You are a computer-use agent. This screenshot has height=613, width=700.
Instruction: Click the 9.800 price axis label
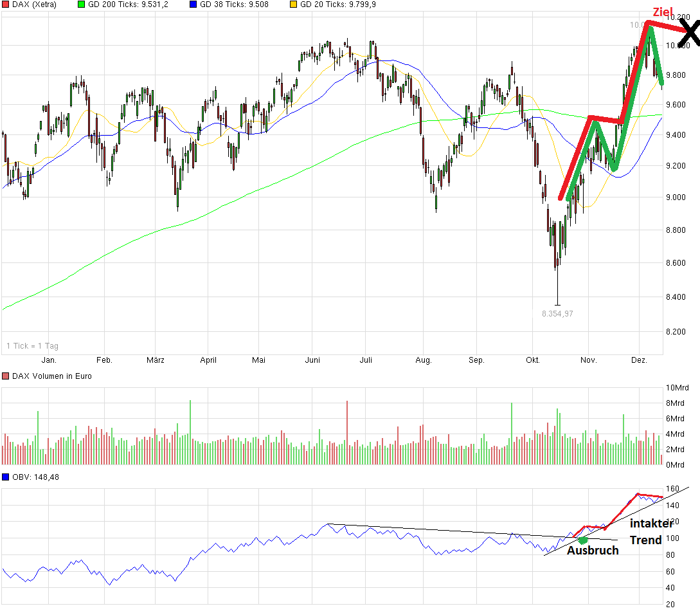click(676, 75)
